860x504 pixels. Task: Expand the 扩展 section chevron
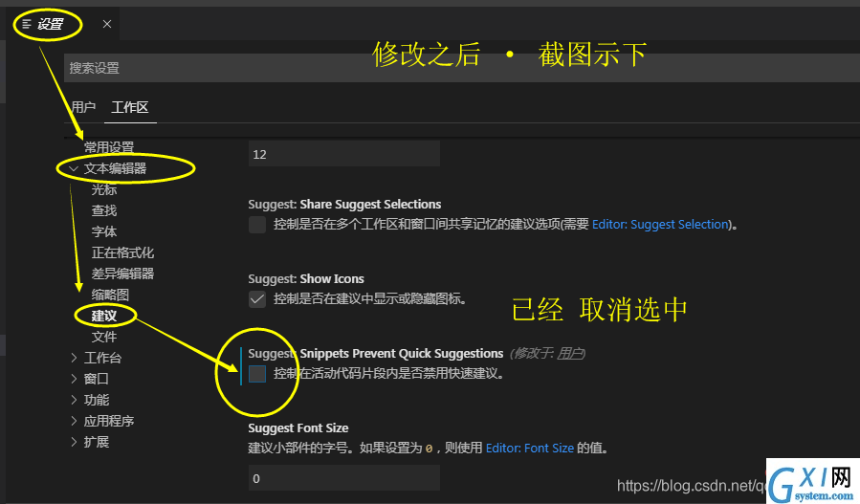(74, 442)
